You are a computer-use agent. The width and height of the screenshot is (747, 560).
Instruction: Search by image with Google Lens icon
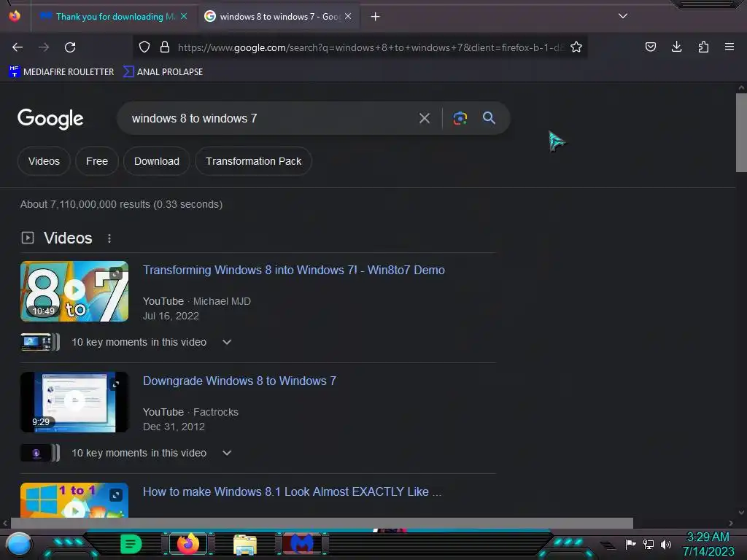(x=460, y=118)
